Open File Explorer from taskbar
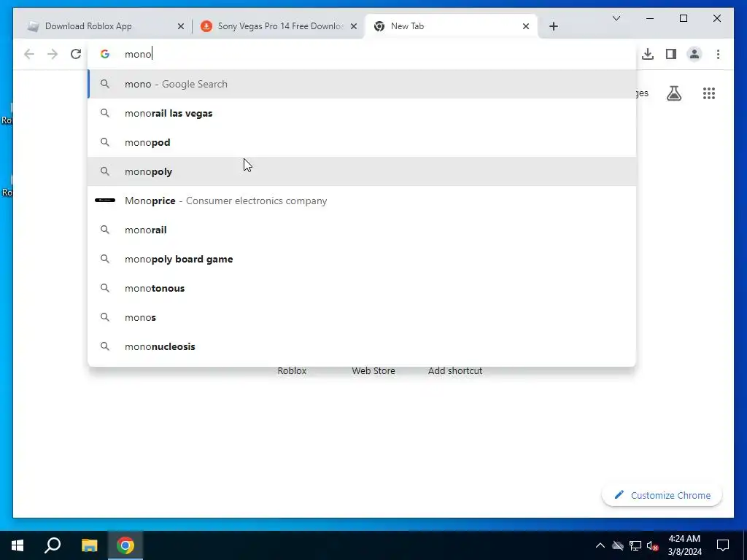This screenshot has width=747, height=560. (x=89, y=545)
